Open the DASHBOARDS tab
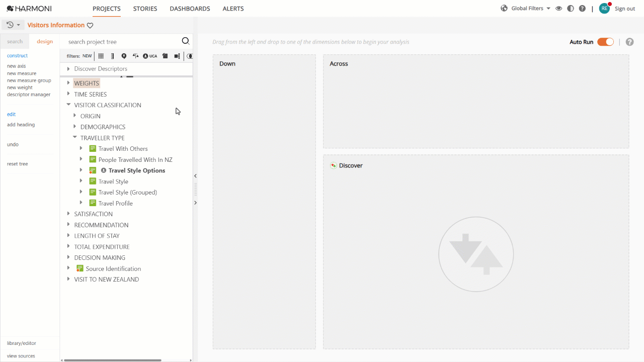This screenshot has width=644, height=362. click(190, 9)
